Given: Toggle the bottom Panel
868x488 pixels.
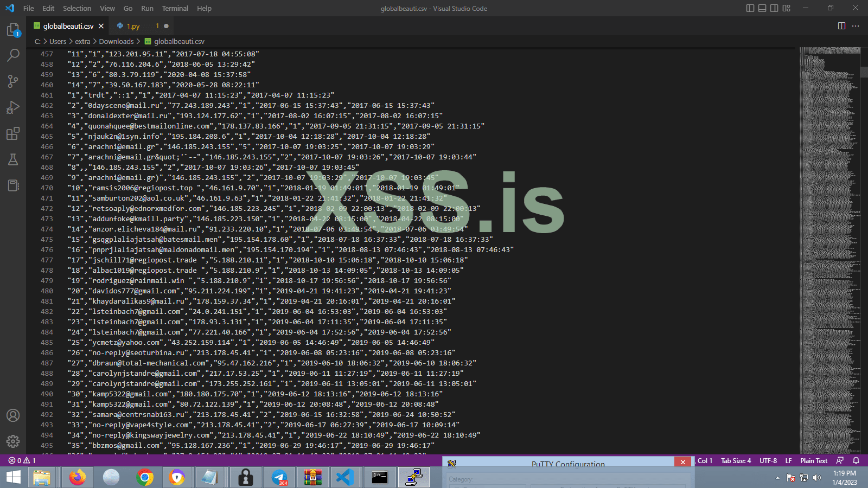Looking at the screenshot, I should pyautogui.click(x=762, y=8).
